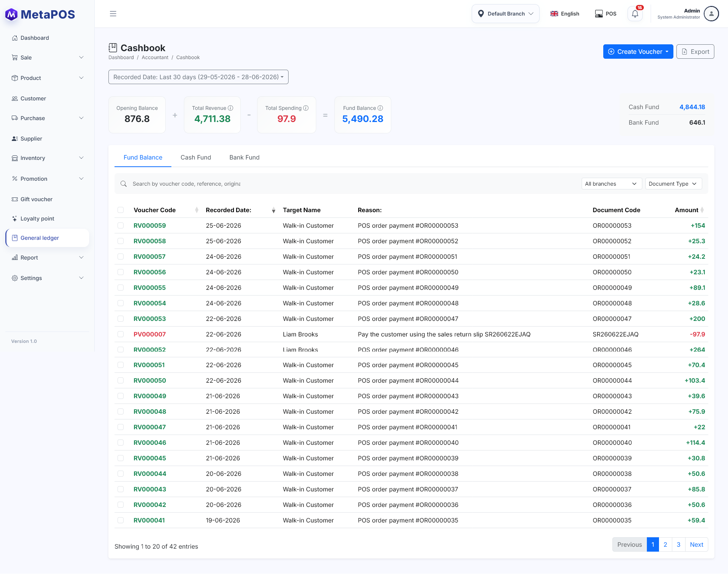
Task: Check the RV000057 row checkbox
Action: click(x=121, y=257)
